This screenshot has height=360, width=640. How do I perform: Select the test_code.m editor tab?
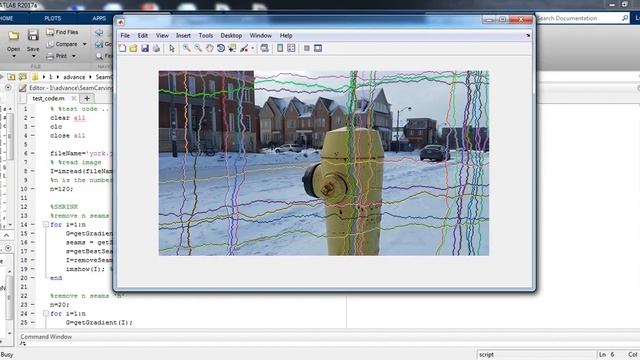48,98
